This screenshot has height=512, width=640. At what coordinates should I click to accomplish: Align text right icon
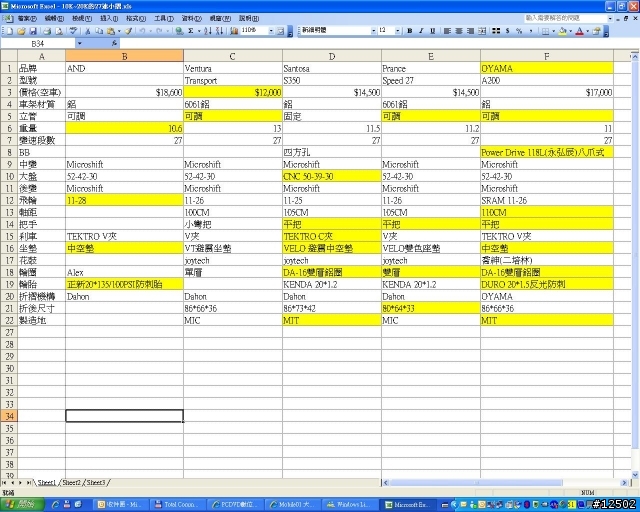[x=470, y=31]
